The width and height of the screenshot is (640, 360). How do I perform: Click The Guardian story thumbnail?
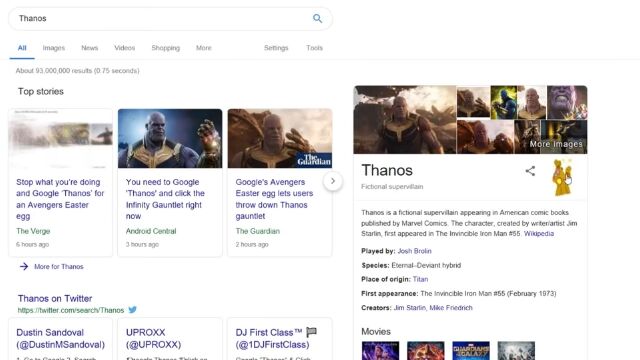(280, 138)
